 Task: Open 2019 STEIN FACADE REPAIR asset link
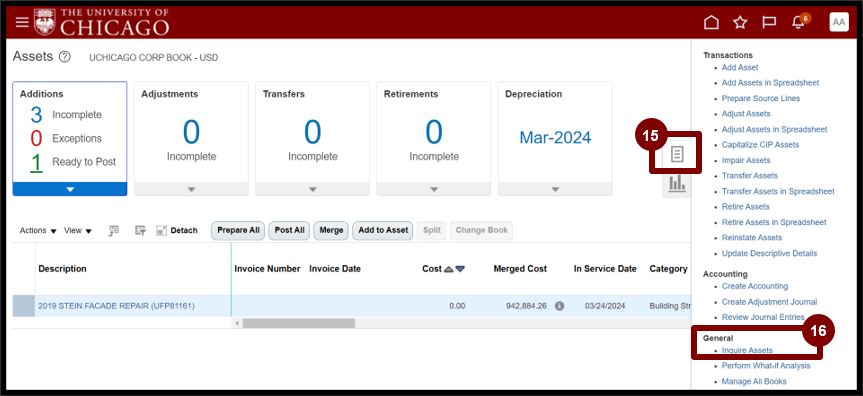[116, 306]
